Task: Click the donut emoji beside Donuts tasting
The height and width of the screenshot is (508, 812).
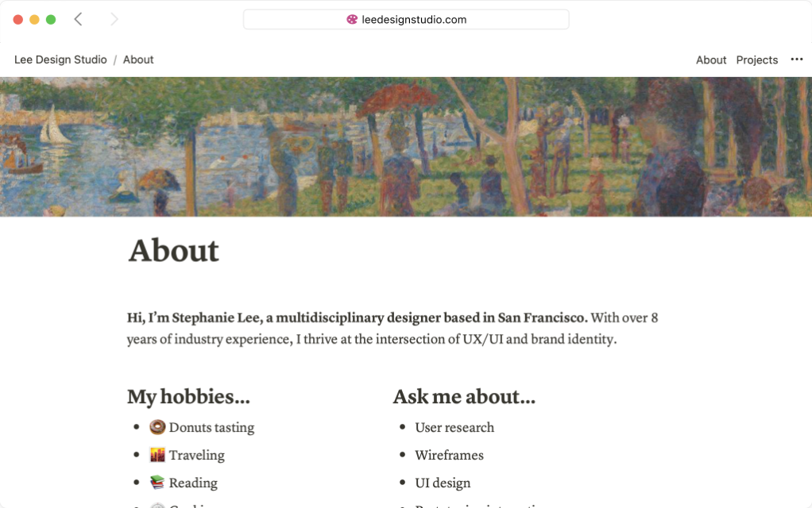Action: click(x=157, y=427)
